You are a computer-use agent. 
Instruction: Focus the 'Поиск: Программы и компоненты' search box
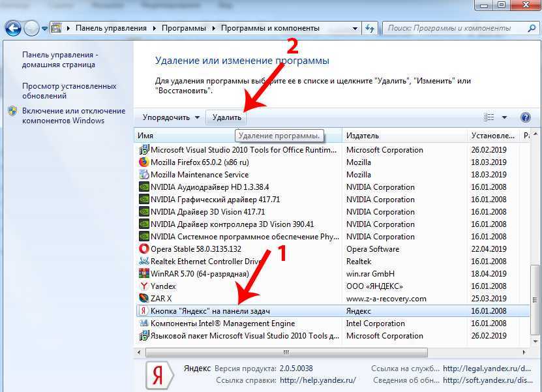pos(460,28)
